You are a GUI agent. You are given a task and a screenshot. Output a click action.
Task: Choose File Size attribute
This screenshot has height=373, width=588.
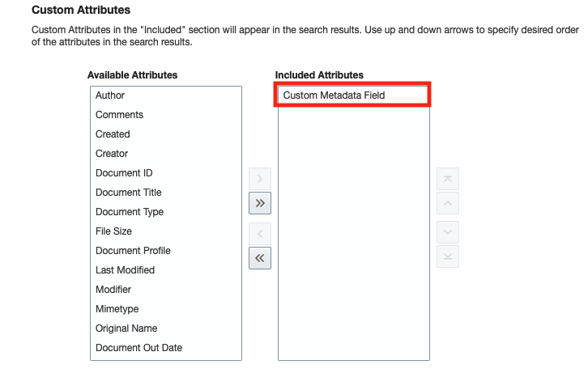pos(166,231)
